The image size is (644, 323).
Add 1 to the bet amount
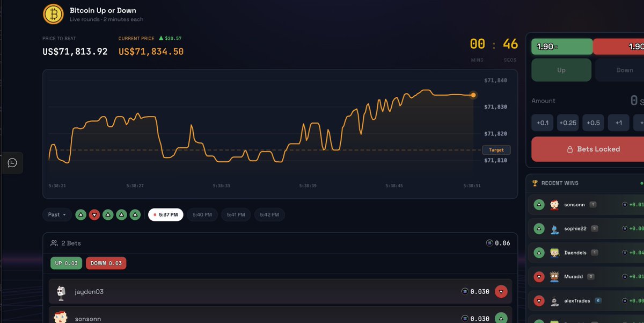coord(619,123)
